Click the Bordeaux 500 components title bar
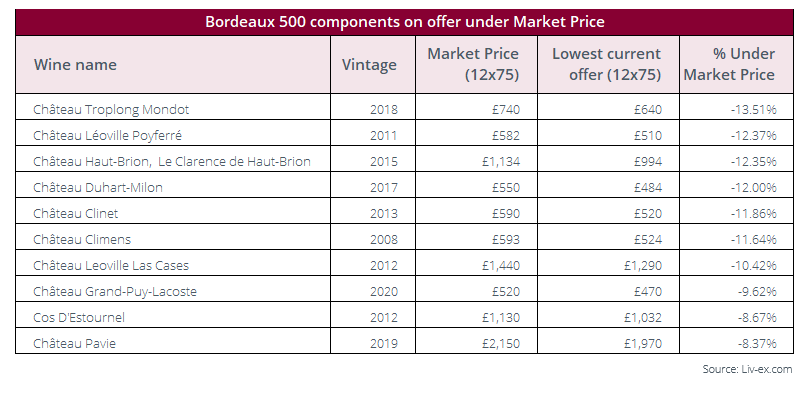The height and width of the screenshot is (411, 809). pyautogui.click(x=404, y=22)
